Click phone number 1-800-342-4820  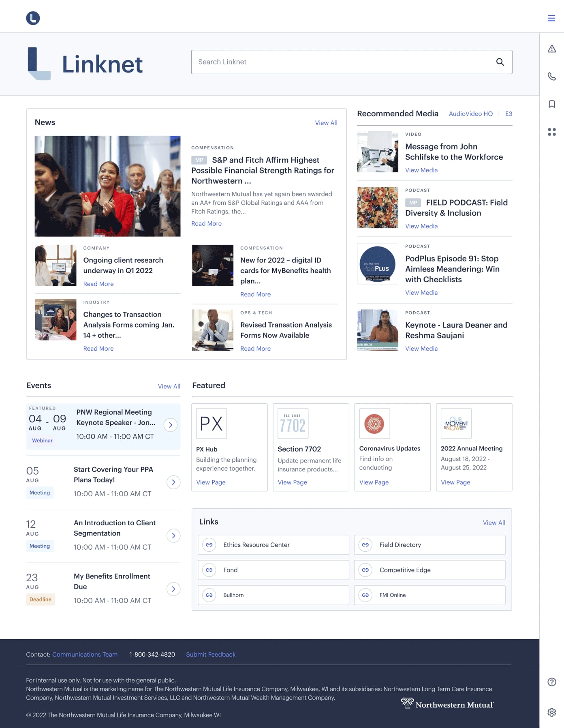[152, 655]
